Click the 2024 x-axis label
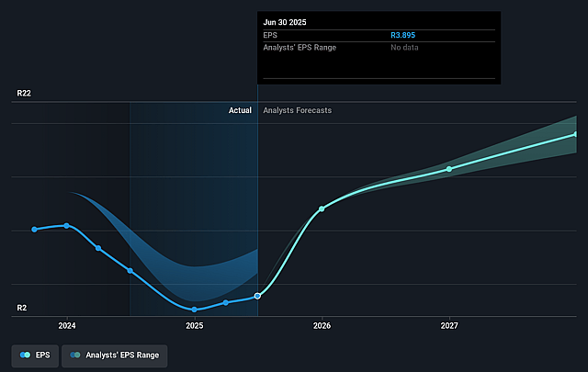 tap(67, 326)
